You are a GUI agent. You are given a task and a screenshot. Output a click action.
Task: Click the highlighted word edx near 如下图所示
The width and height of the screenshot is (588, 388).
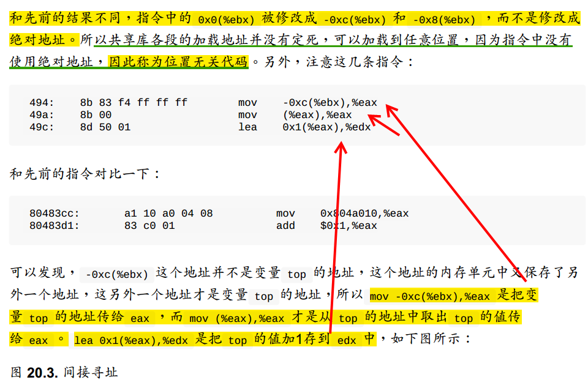(x=347, y=340)
